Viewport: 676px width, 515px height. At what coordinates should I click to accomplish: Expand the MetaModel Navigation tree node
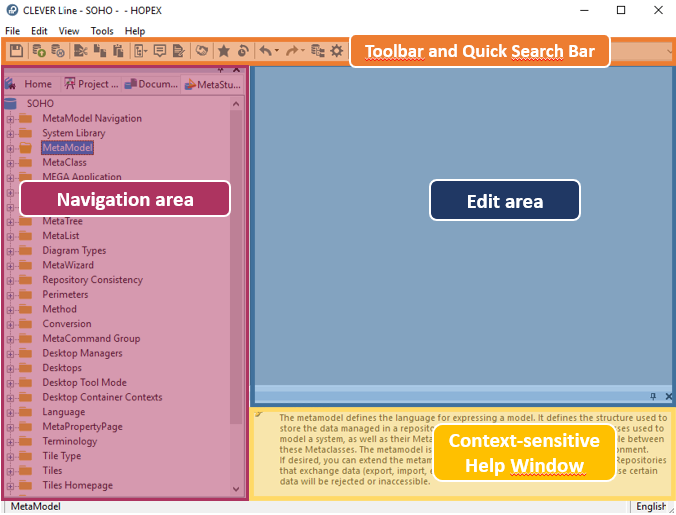point(10,119)
